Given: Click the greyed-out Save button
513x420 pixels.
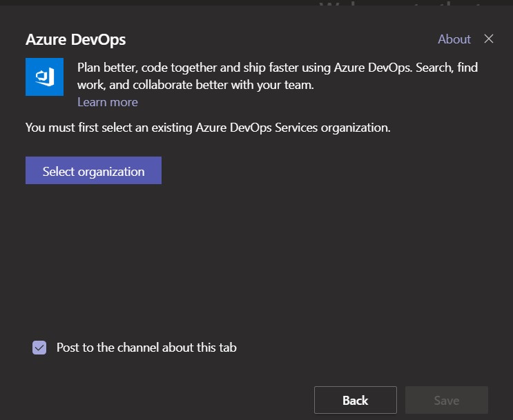Looking at the screenshot, I should pyautogui.click(x=446, y=400).
